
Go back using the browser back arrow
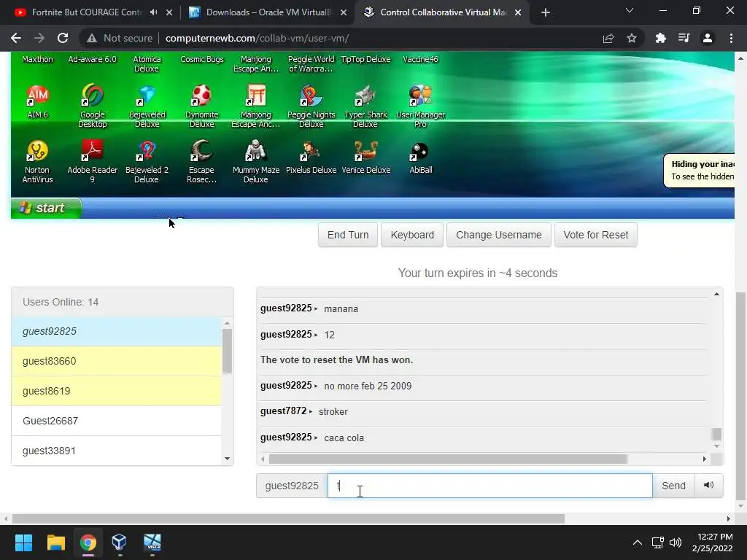(16, 38)
